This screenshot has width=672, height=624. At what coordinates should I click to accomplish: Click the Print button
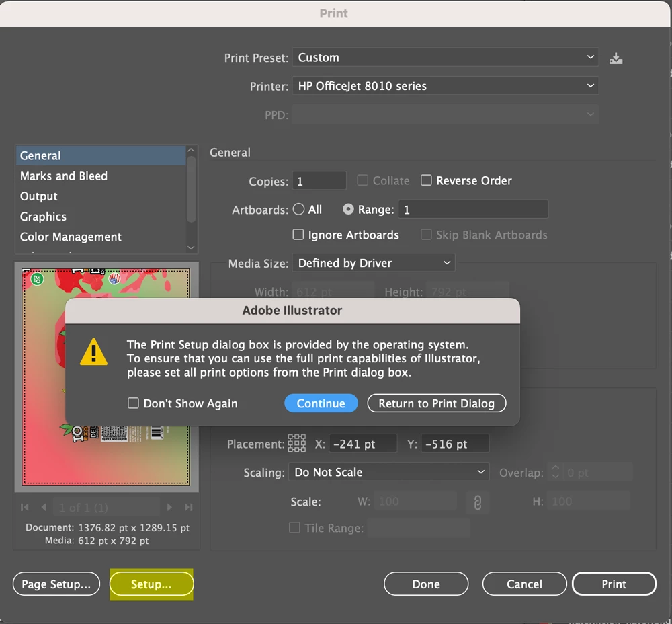(x=614, y=584)
